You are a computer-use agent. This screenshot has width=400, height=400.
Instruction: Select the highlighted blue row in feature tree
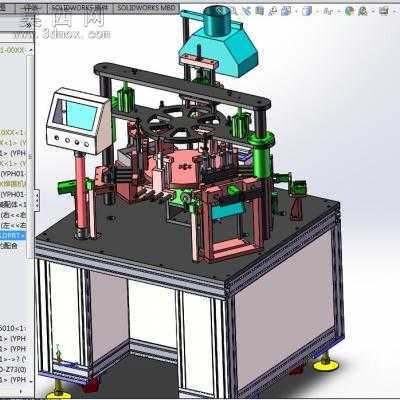(13, 236)
